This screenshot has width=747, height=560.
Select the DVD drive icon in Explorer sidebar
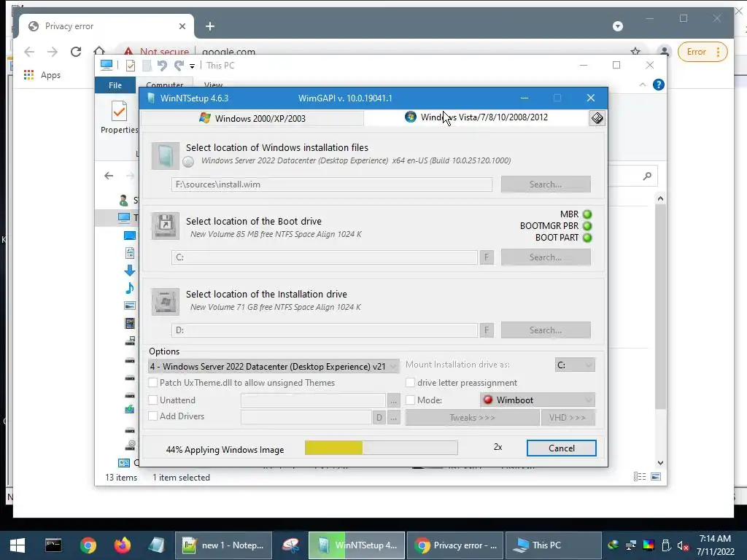[130, 445]
